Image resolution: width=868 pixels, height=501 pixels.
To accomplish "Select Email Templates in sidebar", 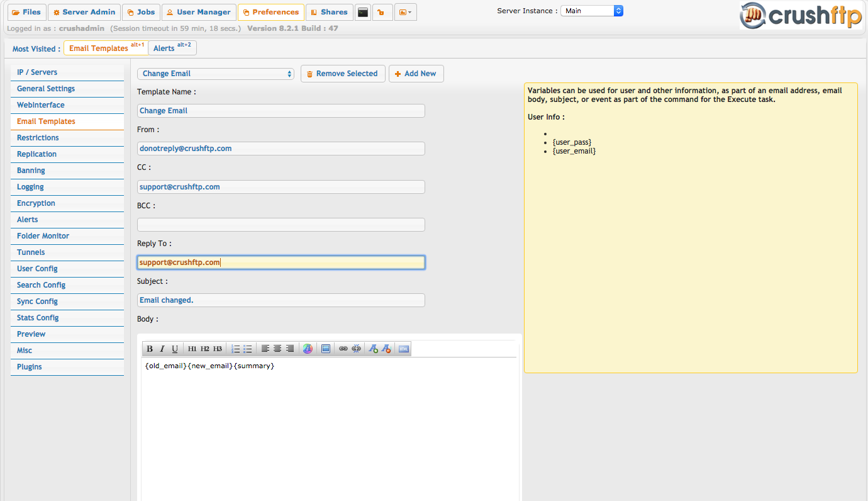I will tap(67, 121).
